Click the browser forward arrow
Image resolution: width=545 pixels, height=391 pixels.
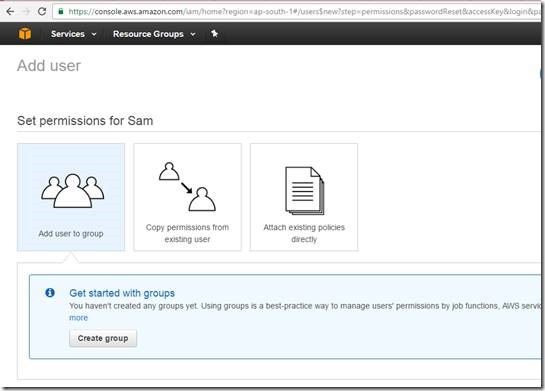[26, 11]
